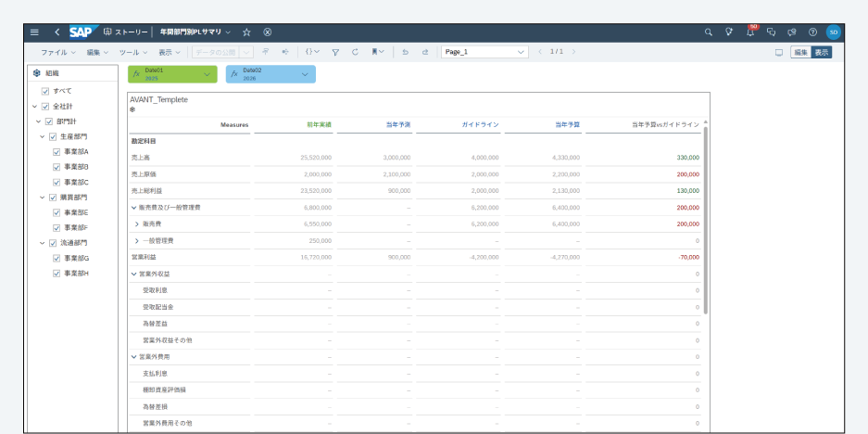
Task: Click the filter funnel toolbar icon
Action: (x=335, y=52)
